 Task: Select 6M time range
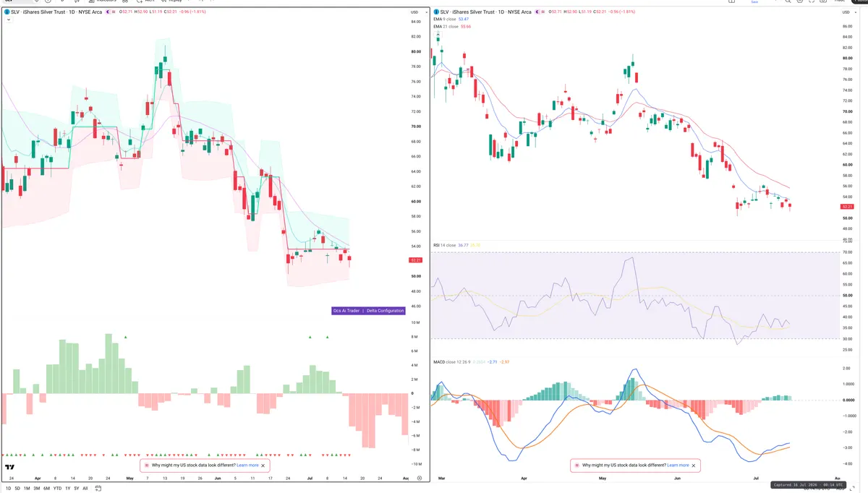(46, 488)
